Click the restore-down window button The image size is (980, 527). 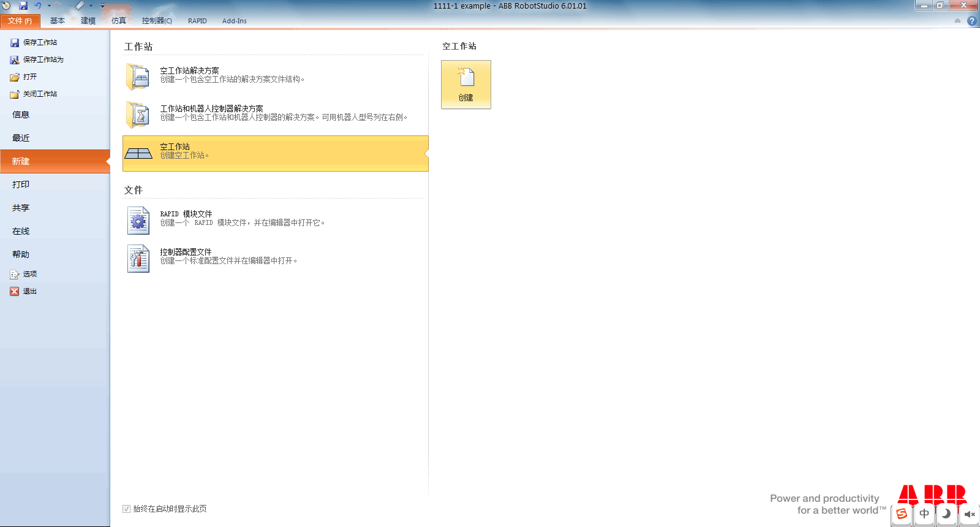(940, 6)
